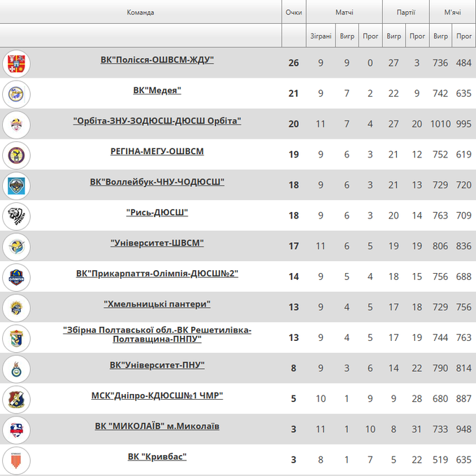
Task: Click the Команда column header
Action: [141, 12]
